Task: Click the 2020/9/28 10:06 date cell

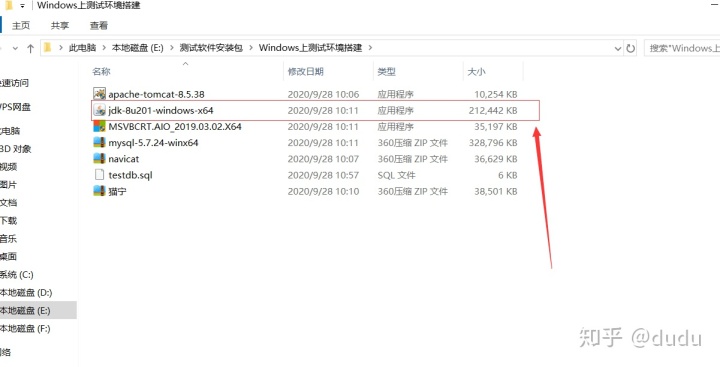Action: click(323, 94)
